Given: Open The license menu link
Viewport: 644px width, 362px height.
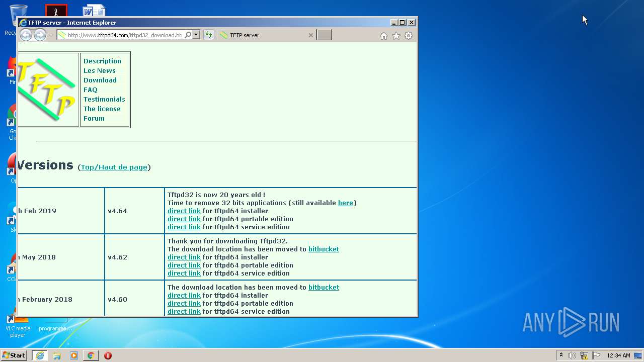Looking at the screenshot, I should (102, 109).
